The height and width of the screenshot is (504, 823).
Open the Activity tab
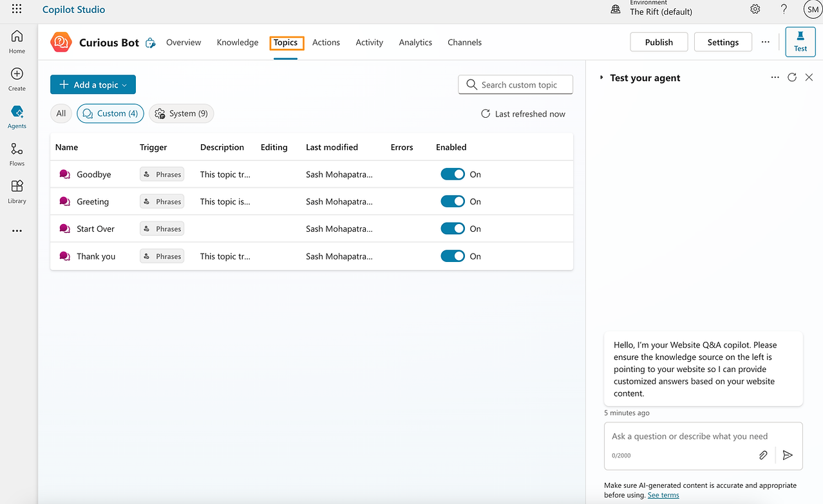coord(370,42)
